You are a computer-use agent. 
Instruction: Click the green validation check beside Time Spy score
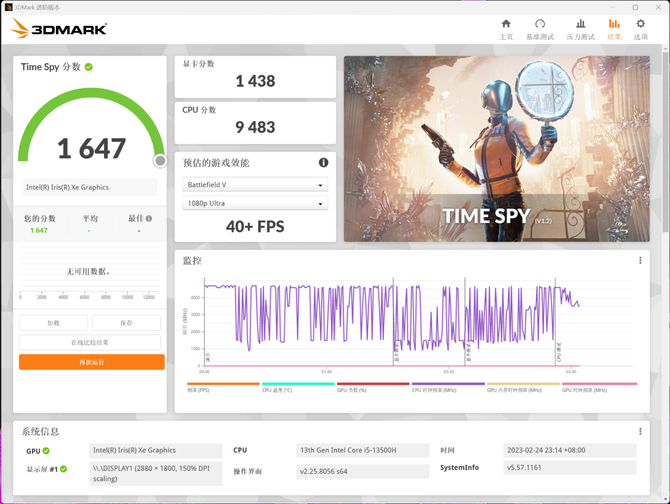coord(88,67)
